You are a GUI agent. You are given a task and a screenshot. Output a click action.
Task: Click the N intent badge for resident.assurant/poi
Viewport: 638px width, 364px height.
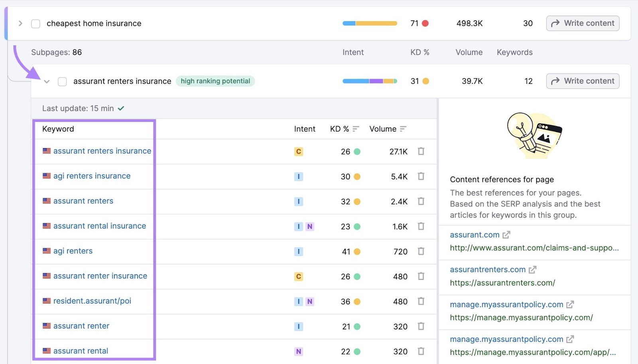pos(310,301)
